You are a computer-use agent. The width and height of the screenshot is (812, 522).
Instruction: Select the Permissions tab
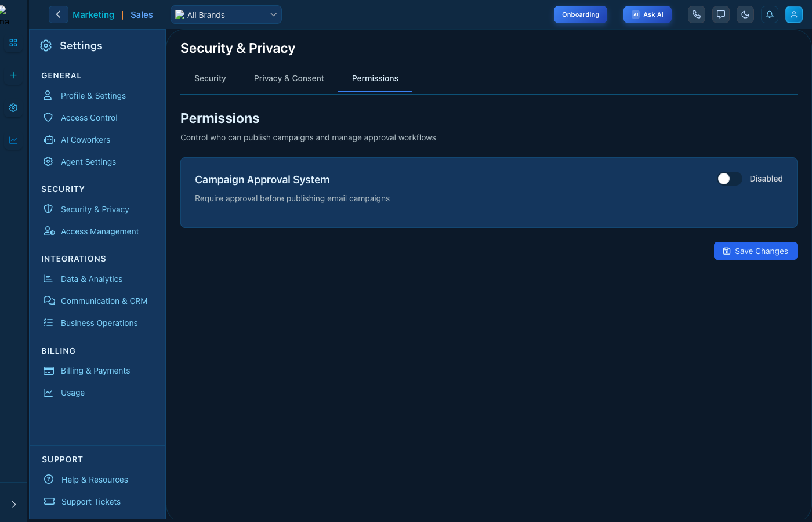click(375, 78)
